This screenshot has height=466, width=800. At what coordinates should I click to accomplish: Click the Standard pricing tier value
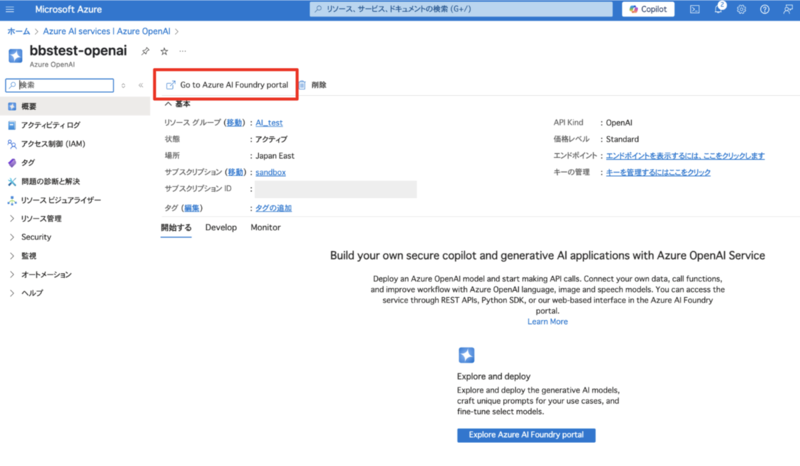point(622,139)
